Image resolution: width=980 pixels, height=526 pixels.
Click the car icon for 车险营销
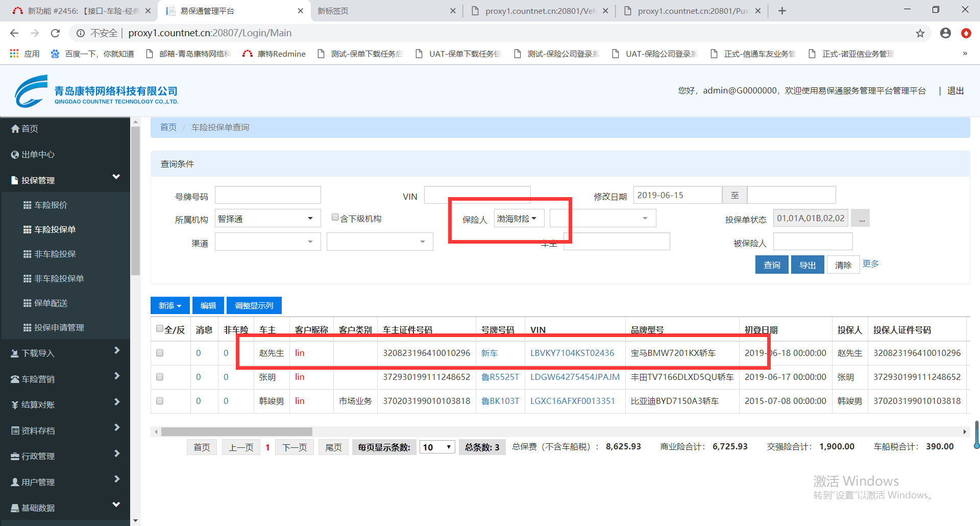pos(15,379)
